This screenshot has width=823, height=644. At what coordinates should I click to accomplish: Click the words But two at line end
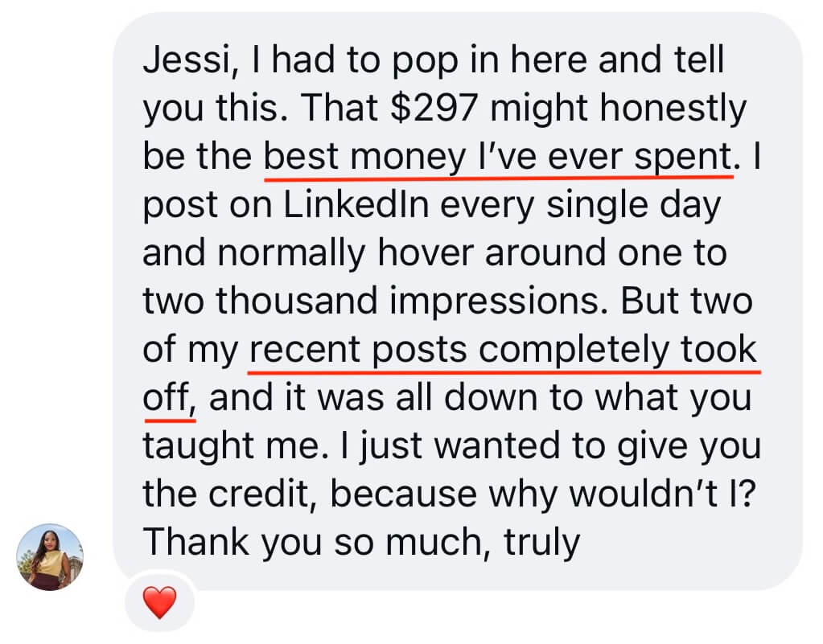(x=686, y=301)
